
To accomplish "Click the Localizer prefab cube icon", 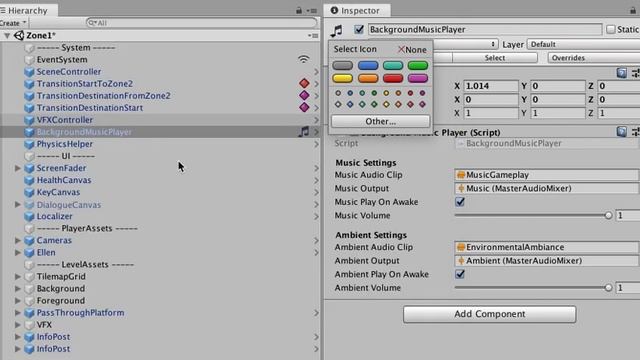I will tap(29, 216).
